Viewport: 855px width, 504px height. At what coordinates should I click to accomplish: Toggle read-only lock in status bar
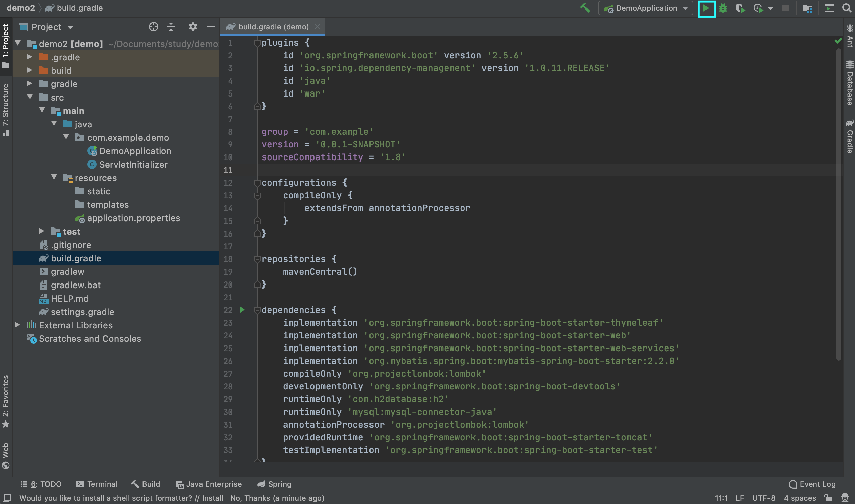[828, 498]
